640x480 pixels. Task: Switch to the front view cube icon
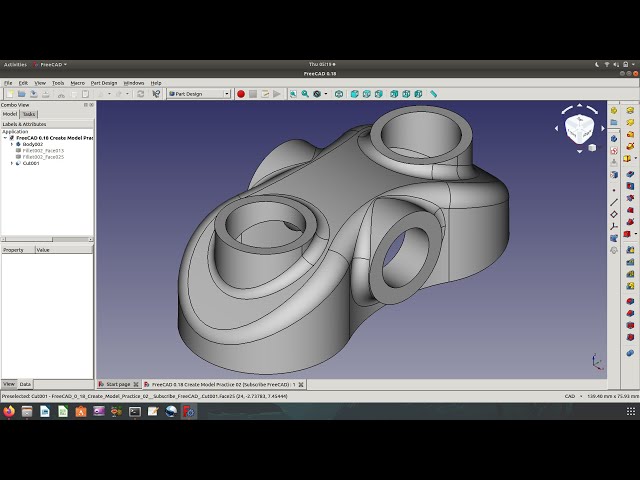point(354,94)
